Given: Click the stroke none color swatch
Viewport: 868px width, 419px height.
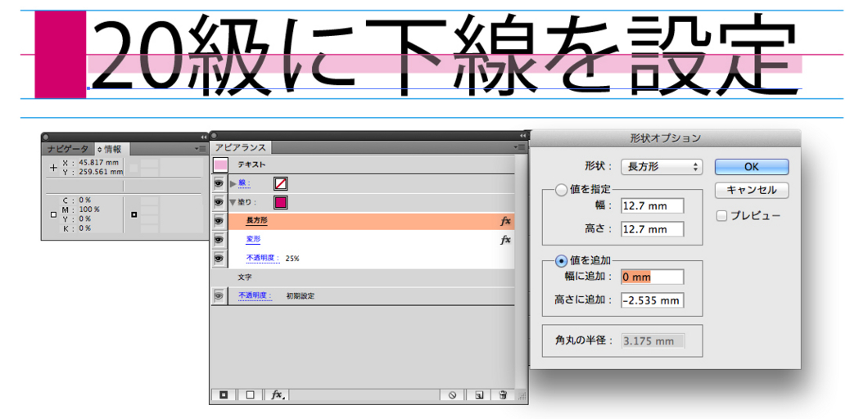Looking at the screenshot, I should pos(281,184).
